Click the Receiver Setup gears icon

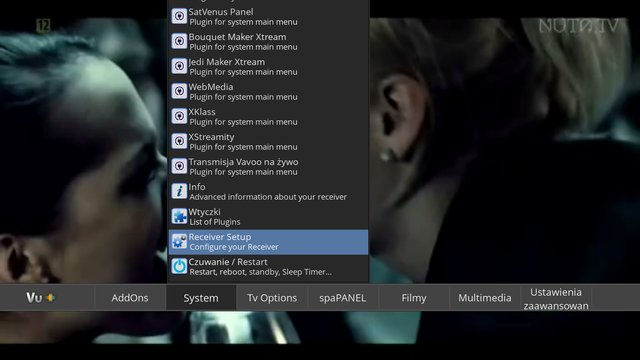tap(179, 241)
